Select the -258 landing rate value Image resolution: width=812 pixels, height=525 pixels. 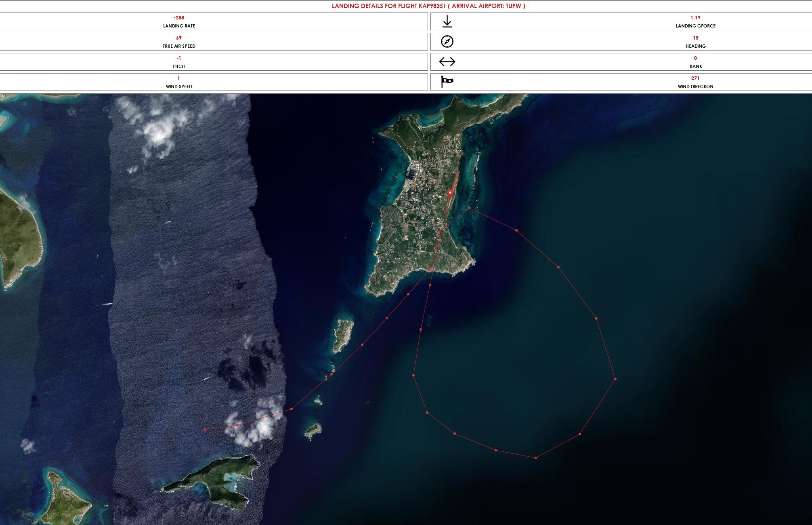(179, 18)
